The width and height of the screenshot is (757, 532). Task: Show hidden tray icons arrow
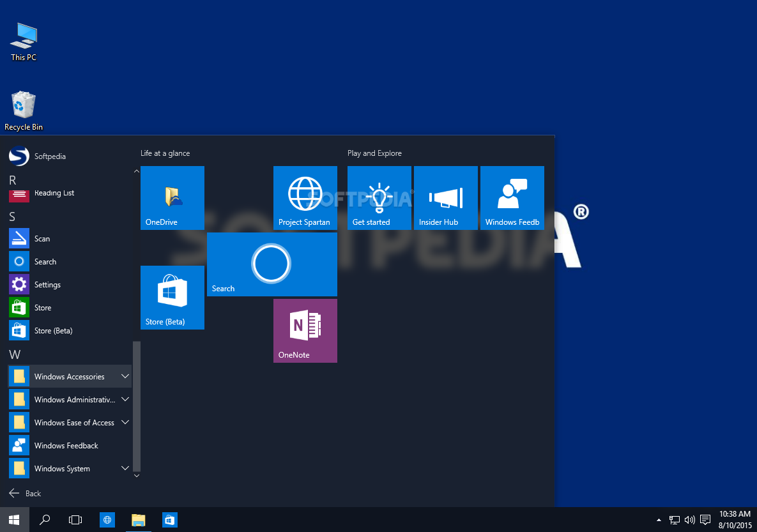tap(659, 520)
